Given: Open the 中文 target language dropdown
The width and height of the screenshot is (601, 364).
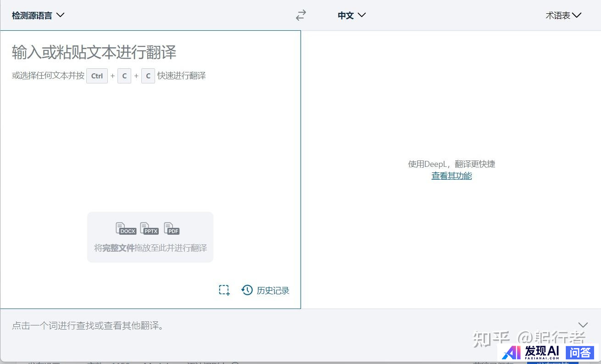Looking at the screenshot, I should [351, 16].
